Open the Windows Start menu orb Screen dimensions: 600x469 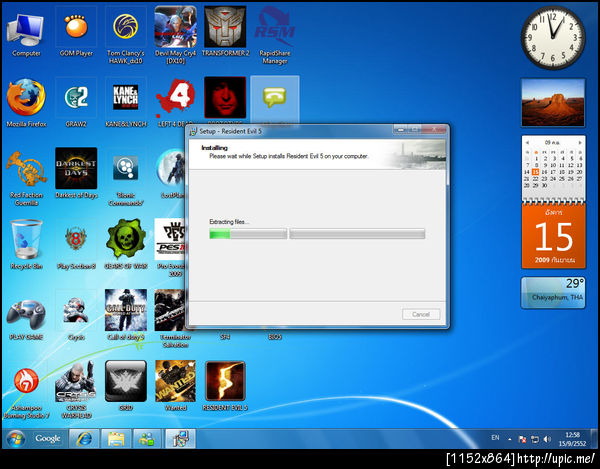coord(15,438)
